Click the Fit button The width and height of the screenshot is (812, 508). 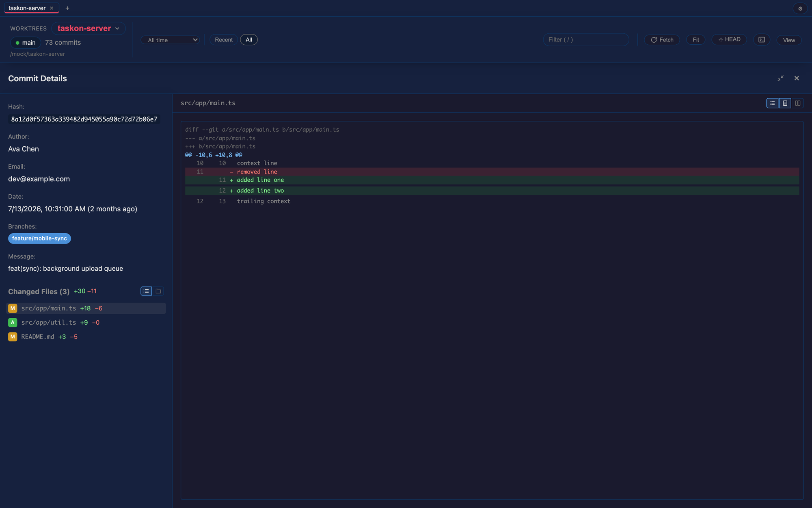tap(696, 40)
